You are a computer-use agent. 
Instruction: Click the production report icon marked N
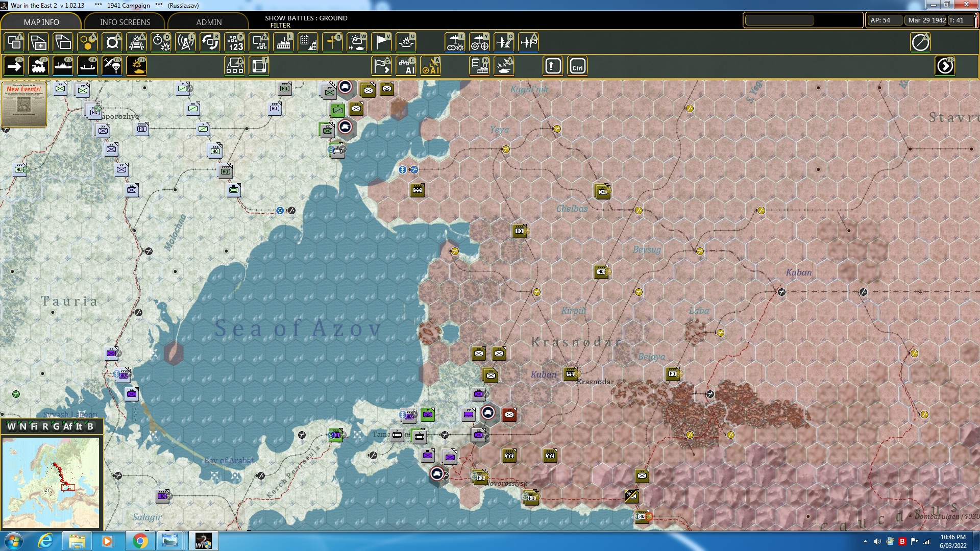480,66
